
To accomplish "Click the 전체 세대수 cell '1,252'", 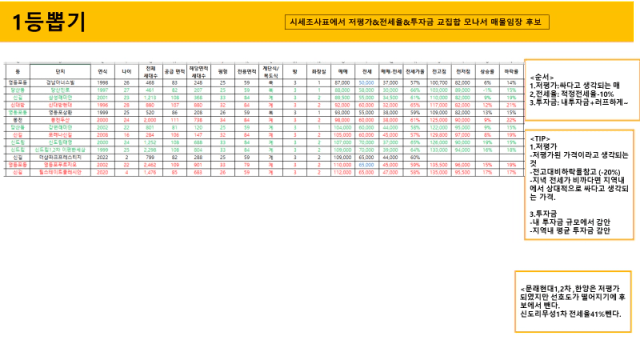I will point(151,142).
